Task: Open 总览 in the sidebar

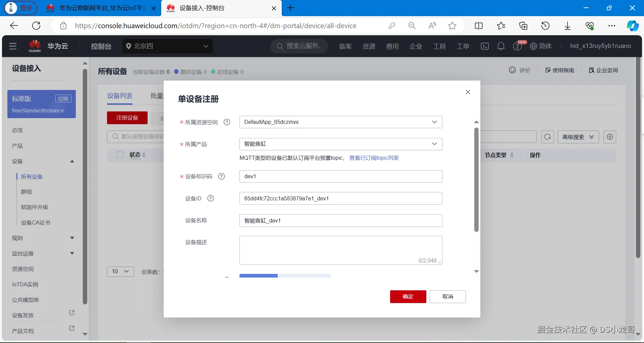Action: coord(17,130)
